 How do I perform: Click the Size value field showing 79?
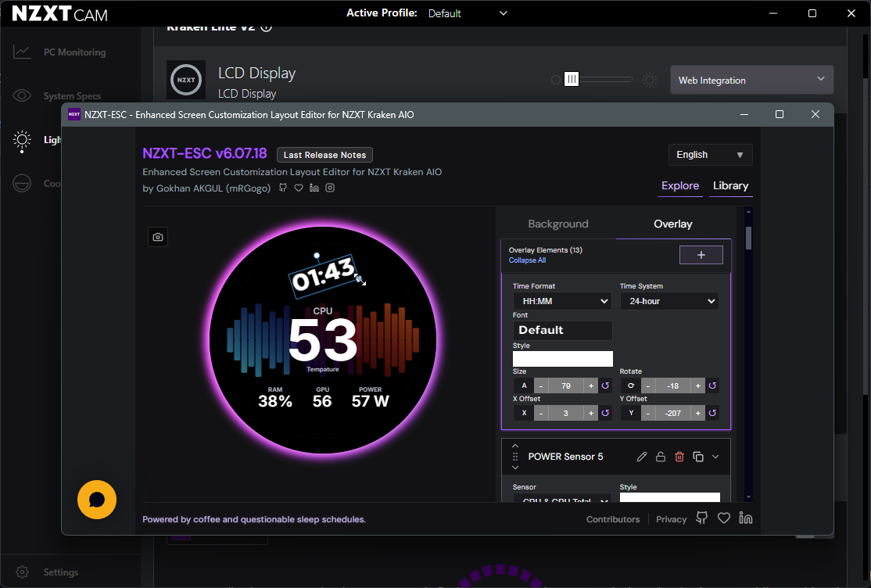(x=566, y=385)
